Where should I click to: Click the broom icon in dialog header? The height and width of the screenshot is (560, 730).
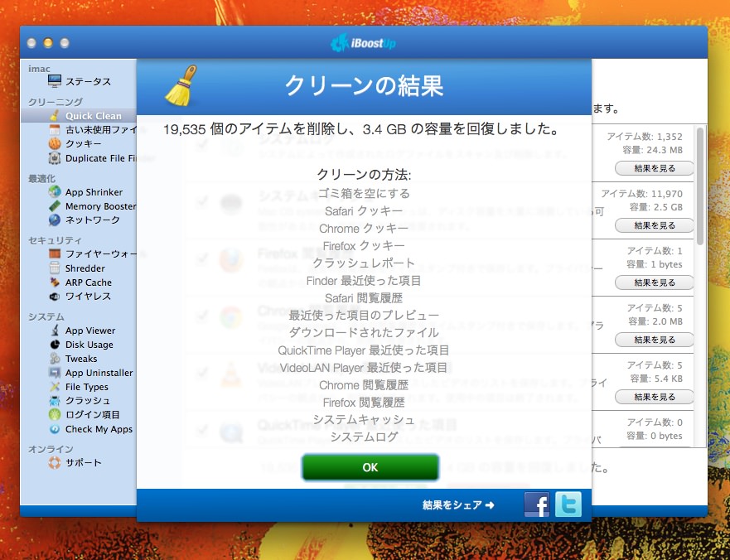181,85
